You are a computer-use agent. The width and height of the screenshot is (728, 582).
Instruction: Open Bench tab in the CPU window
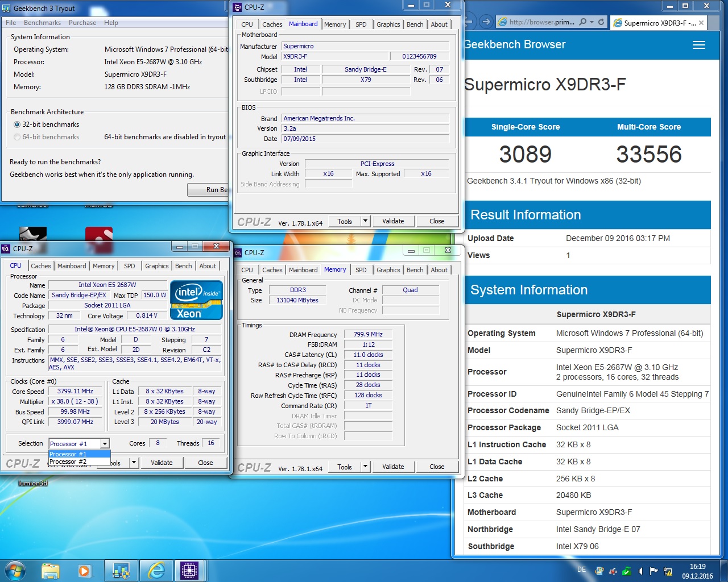pyautogui.click(x=183, y=266)
